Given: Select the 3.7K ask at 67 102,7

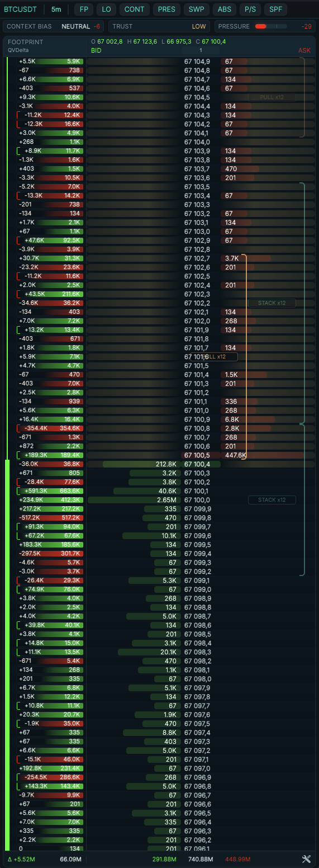Looking at the screenshot, I should point(232,258).
